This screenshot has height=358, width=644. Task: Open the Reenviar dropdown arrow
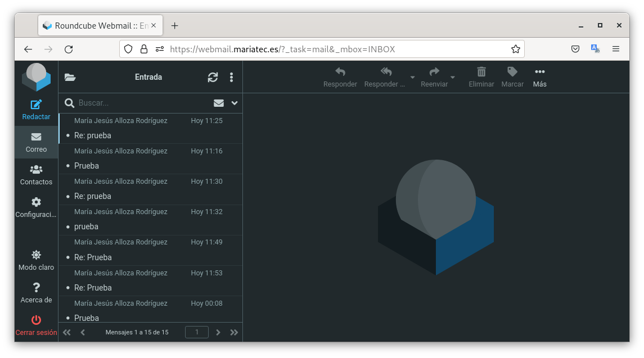[453, 78]
